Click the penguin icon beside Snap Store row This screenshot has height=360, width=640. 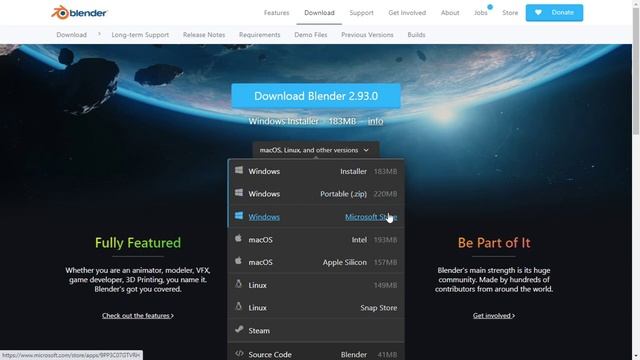click(239, 307)
